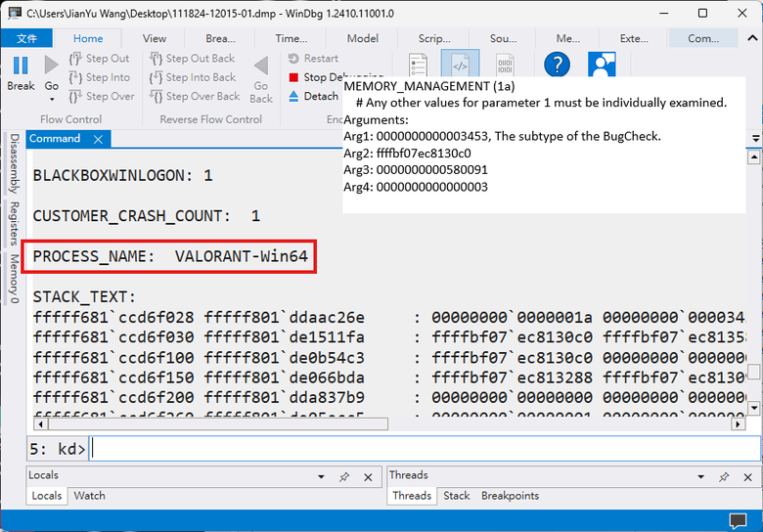Image resolution: width=763 pixels, height=532 pixels.
Task: Open the Com... ribbon tab
Action: coord(703,38)
